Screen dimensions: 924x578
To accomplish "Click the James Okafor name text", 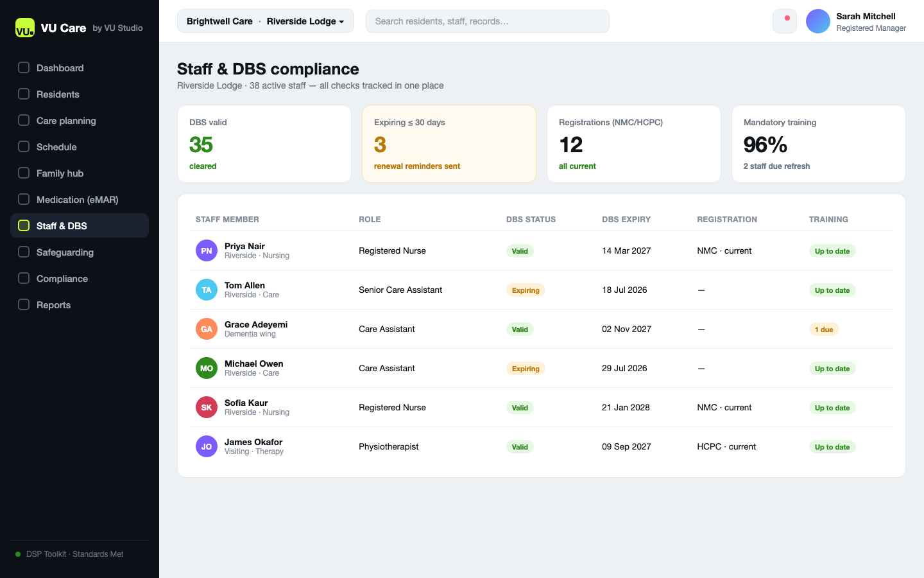I will click(x=253, y=442).
